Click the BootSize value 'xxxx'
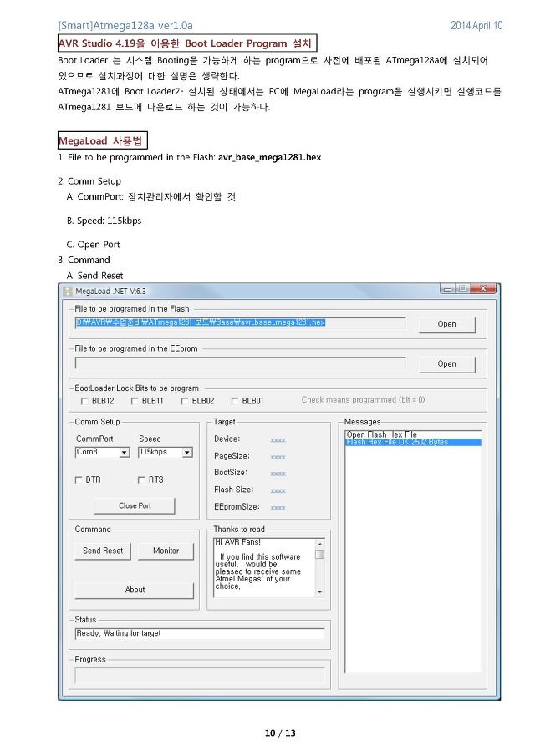535x756 pixels. [x=278, y=474]
